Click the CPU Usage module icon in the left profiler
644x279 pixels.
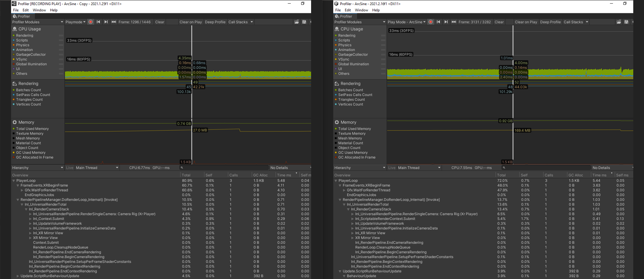coord(15,29)
